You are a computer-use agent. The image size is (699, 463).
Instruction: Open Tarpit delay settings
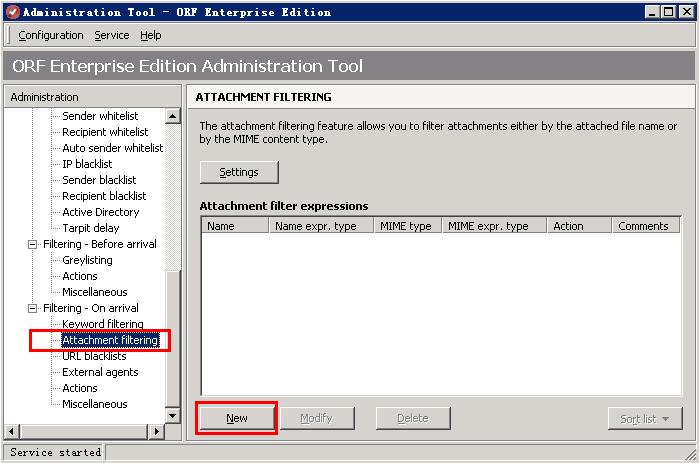tap(91, 228)
